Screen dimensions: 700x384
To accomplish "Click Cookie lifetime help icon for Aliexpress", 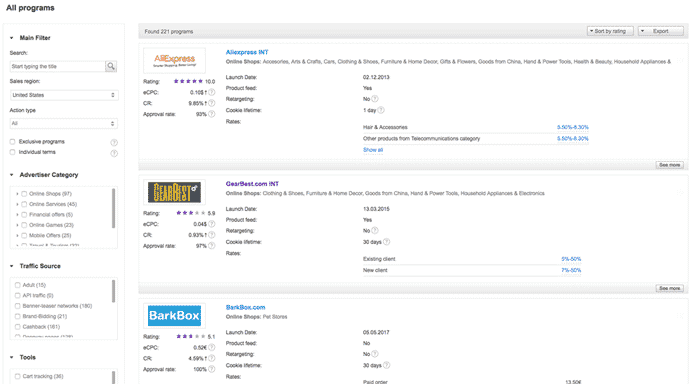I will tap(381, 110).
